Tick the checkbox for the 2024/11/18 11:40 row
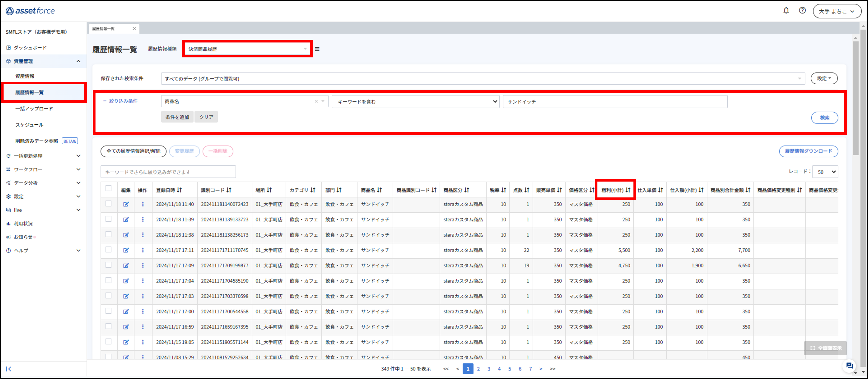Screen dimensions: 868x379 108,204
